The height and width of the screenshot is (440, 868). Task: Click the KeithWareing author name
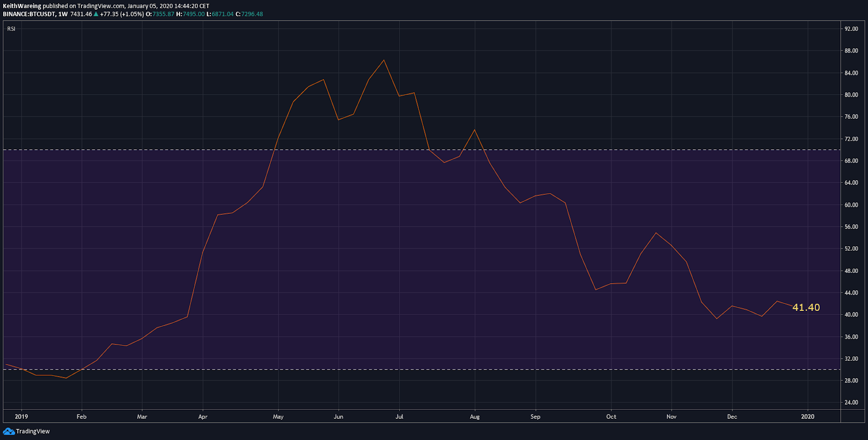22,6
